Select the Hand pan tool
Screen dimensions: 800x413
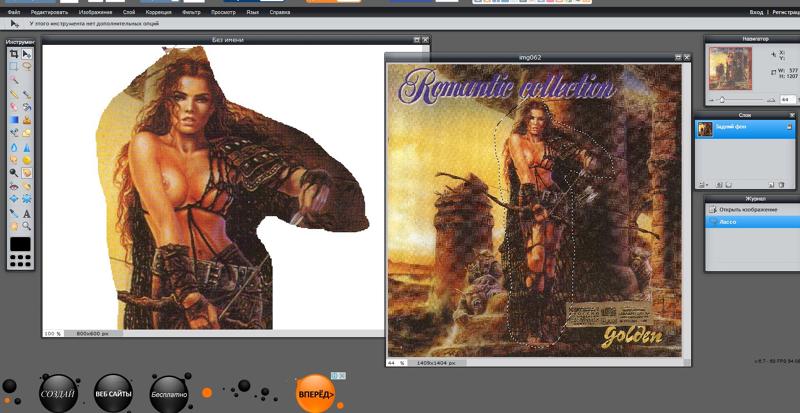pos(14,226)
